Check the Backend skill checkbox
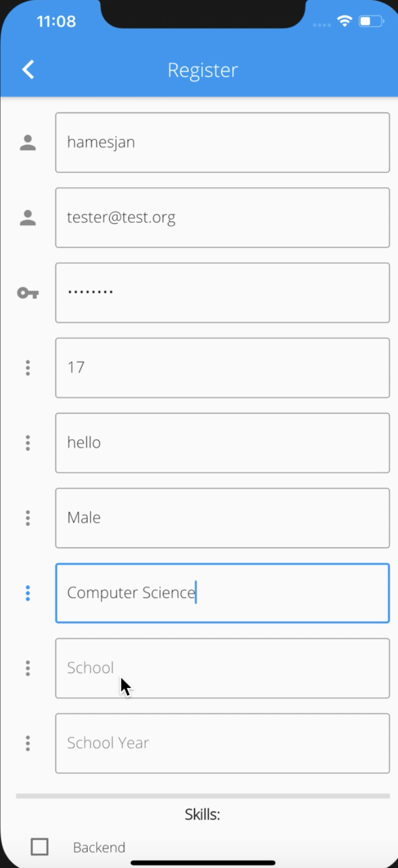The height and width of the screenshot is (868, 398). point(39,847)
